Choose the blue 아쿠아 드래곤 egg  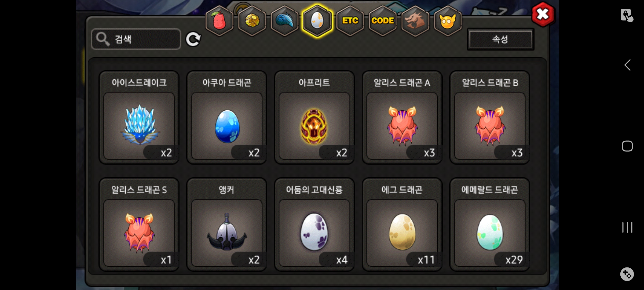(x=227, y=117)
